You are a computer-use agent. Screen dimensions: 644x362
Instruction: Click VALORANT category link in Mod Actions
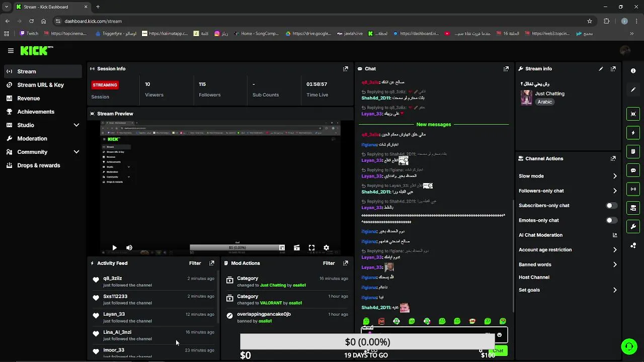coord(272,303)
